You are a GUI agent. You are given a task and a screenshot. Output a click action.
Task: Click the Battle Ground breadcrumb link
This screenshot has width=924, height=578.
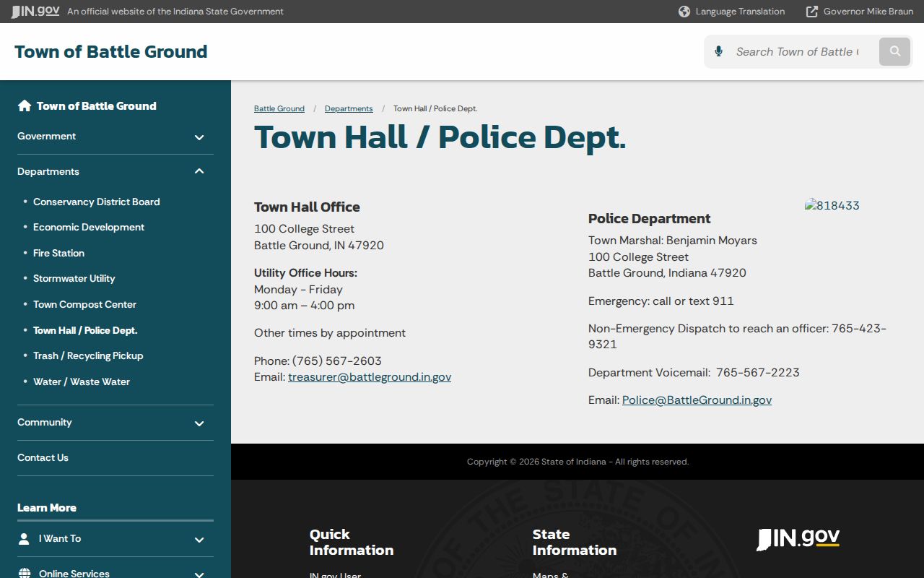click(x=279, y=108)
